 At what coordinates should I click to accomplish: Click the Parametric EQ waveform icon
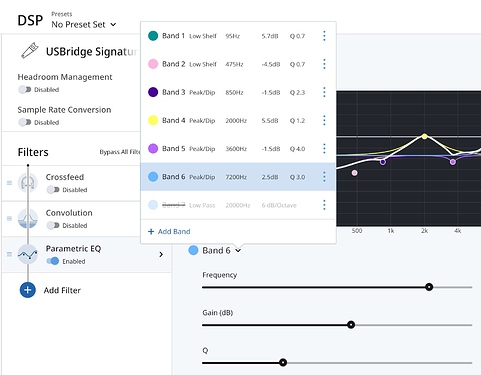pyautogui.click(x=28, y=254)
